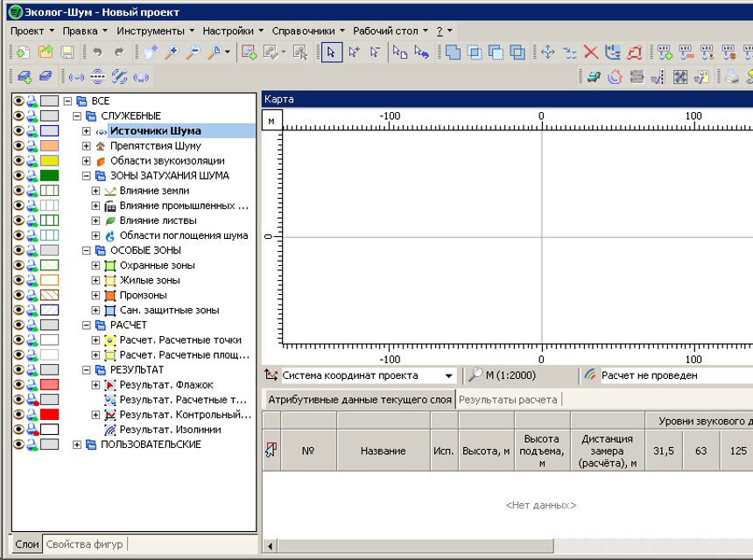The image size is (753, 560).
Task: Click the remove label icon with red minus
Action: click(686, 52)
